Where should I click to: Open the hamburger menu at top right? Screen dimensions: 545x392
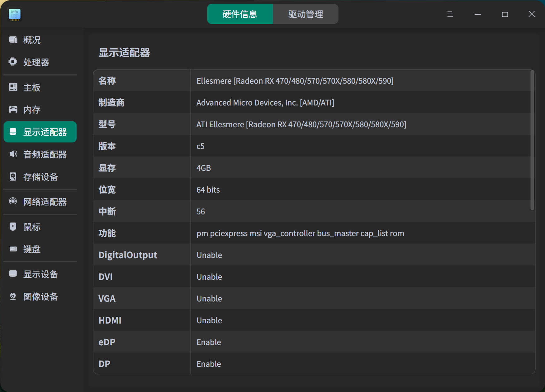coord(450,14)
